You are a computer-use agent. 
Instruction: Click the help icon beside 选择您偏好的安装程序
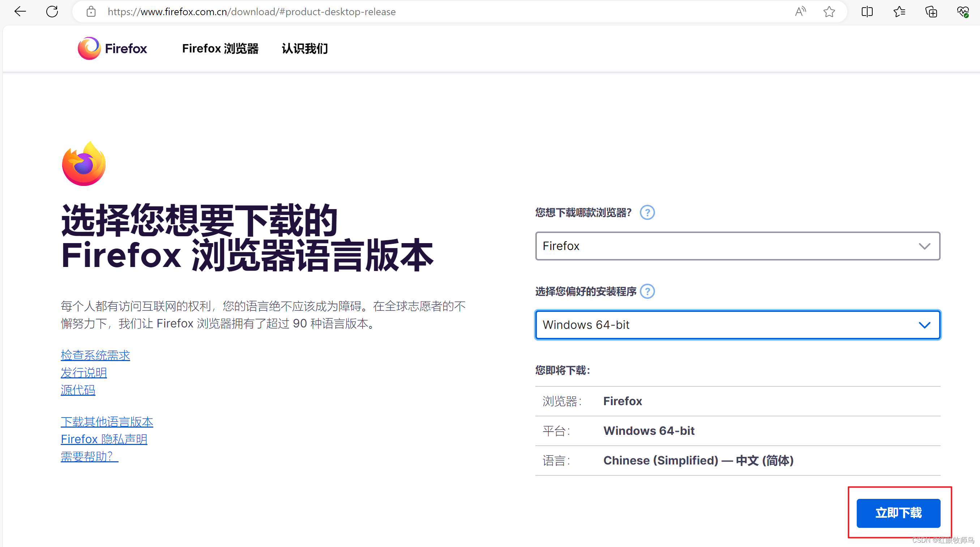[x=647, y=291]
